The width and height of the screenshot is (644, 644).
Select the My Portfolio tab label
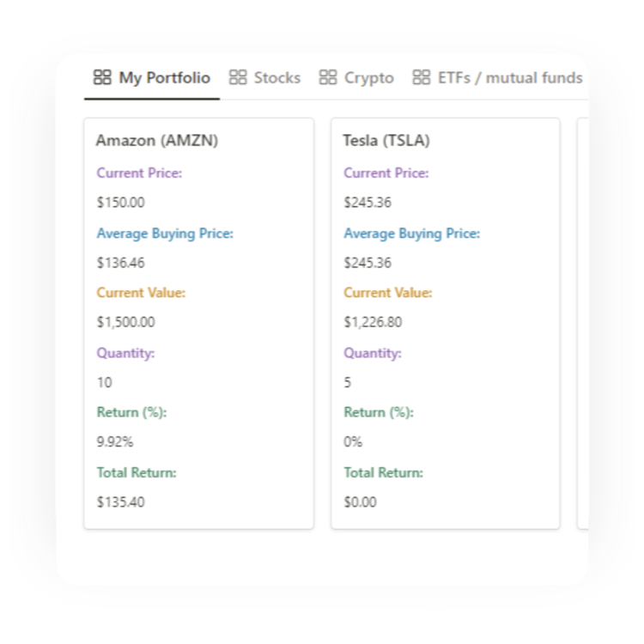tap(164, 77)
